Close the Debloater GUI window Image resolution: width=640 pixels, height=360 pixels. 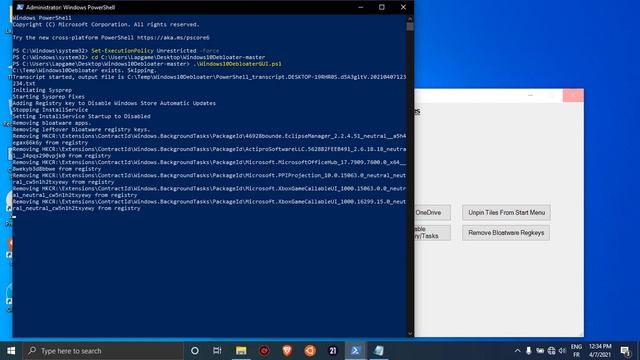pos(573,96)
